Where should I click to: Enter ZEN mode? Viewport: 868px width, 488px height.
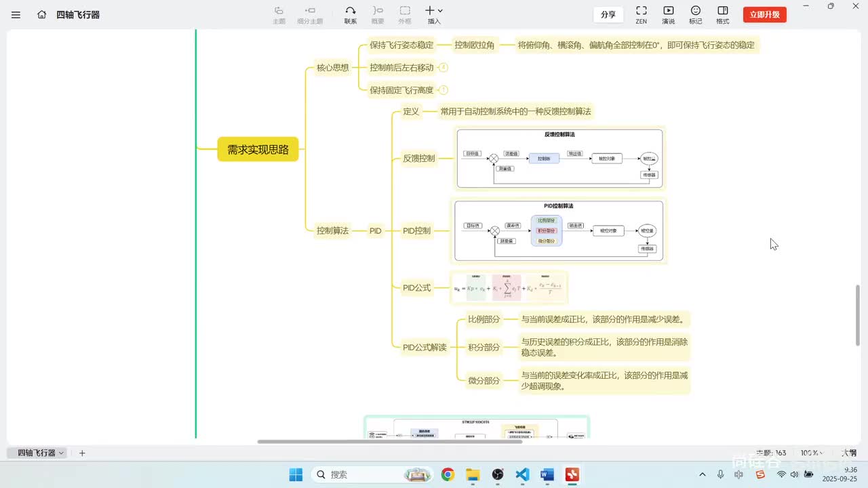(641, 15)
